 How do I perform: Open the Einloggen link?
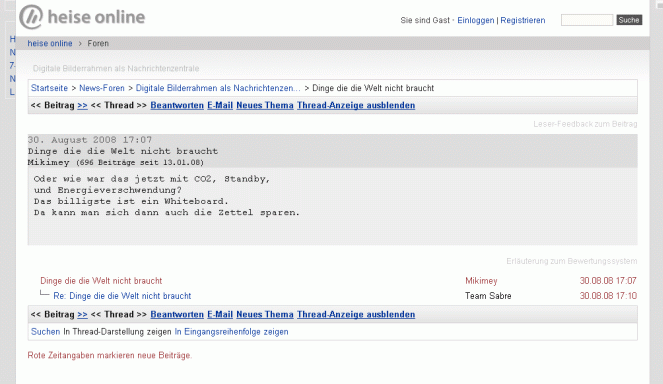[476, 20]
